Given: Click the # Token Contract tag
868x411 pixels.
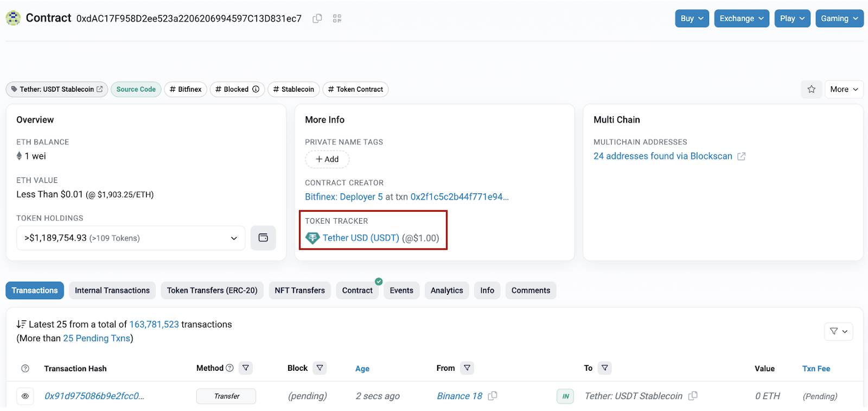Looking at the screenshot, I should tap(355, 89).
